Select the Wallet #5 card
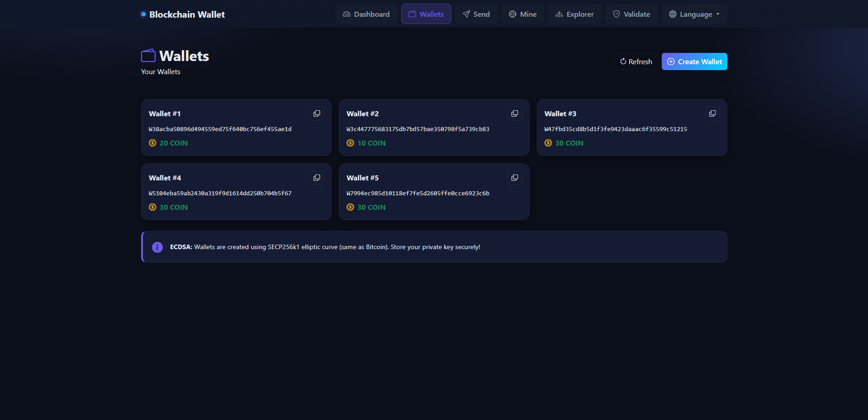This screenshot has height=420, width=868. 434,192
